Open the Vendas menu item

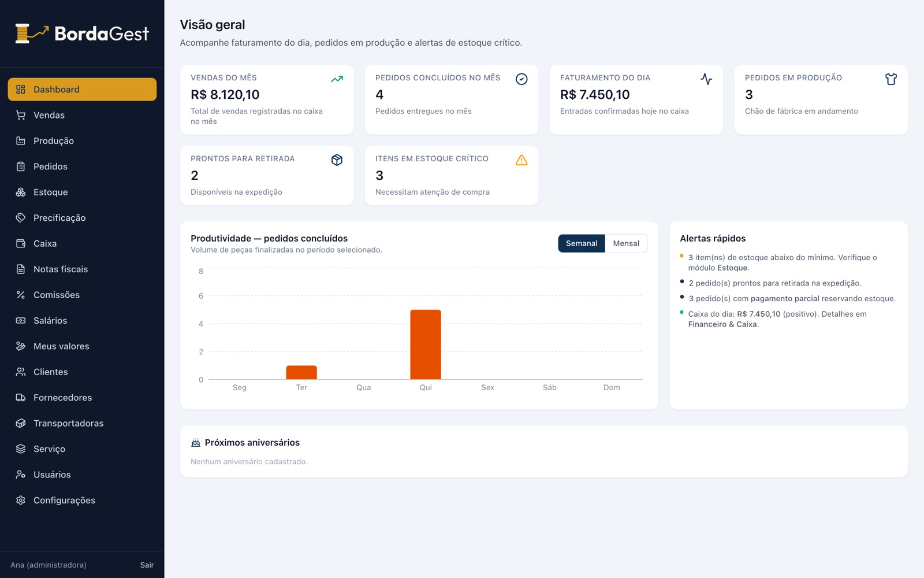click(x=82, y=115)
